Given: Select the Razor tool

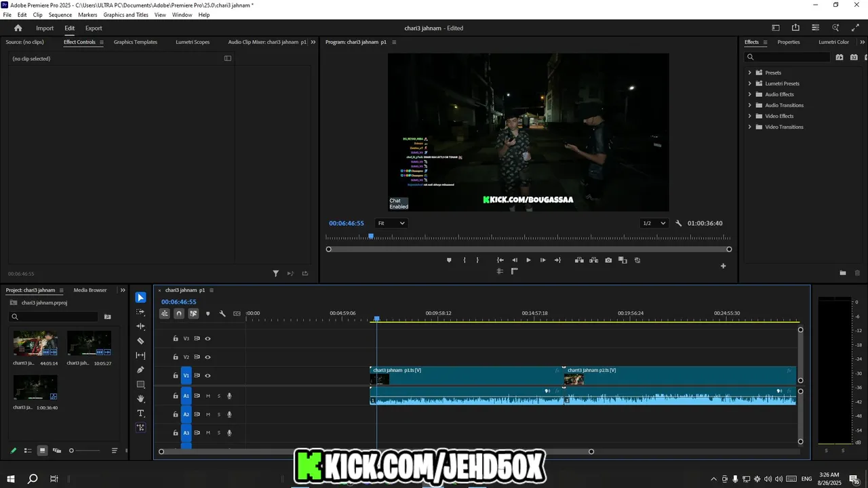Looking at the screenshot, I should pyautogui.click(x=140, y=341).
